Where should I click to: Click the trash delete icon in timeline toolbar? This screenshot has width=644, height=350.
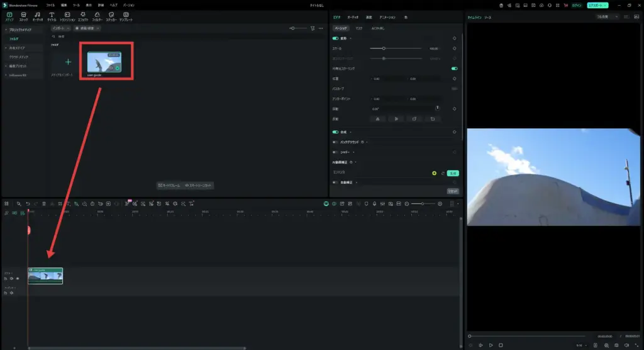(44, 204)
